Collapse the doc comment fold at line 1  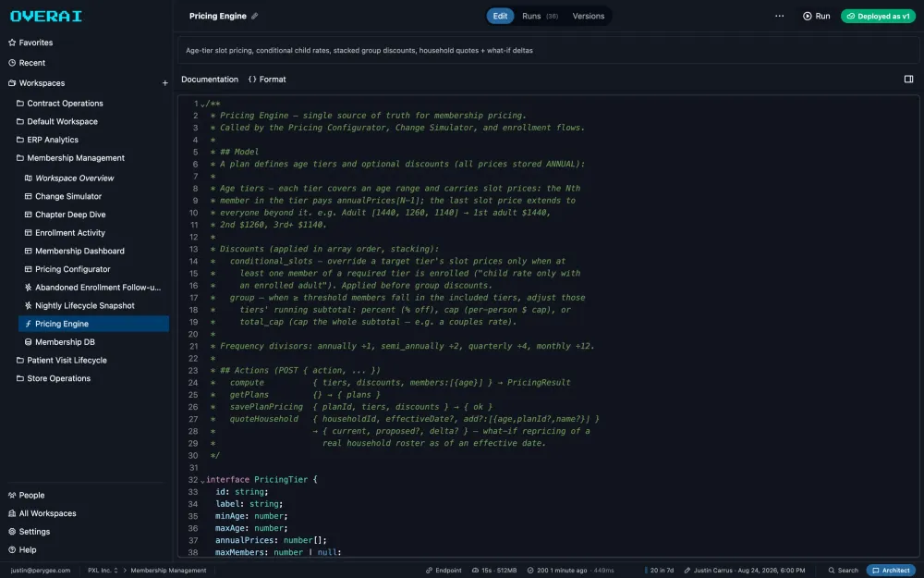pos(202,105)
